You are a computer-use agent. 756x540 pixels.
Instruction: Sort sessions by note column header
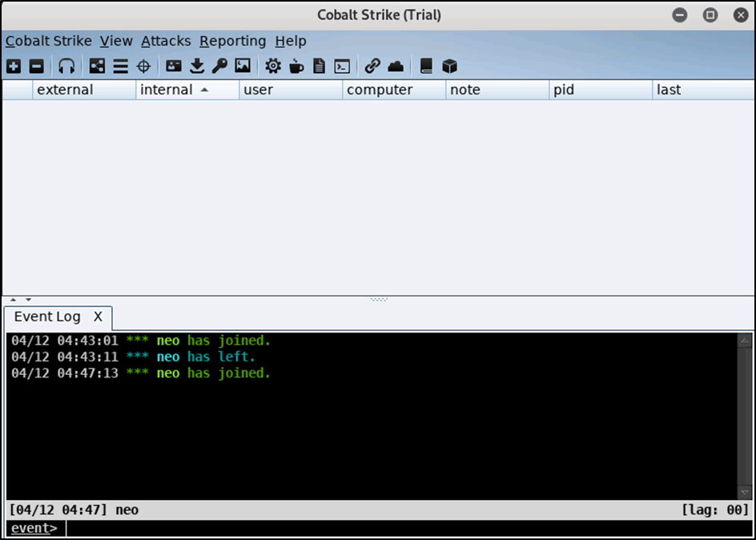[497, 90]
